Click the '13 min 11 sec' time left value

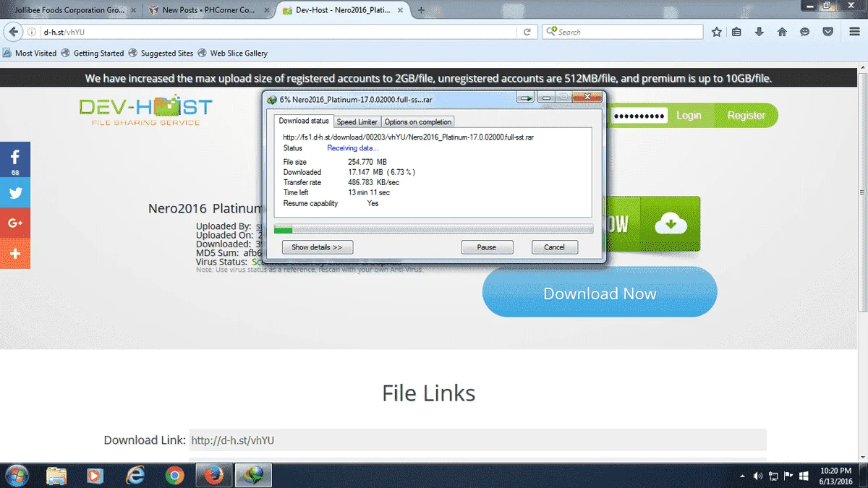point(369,193)
